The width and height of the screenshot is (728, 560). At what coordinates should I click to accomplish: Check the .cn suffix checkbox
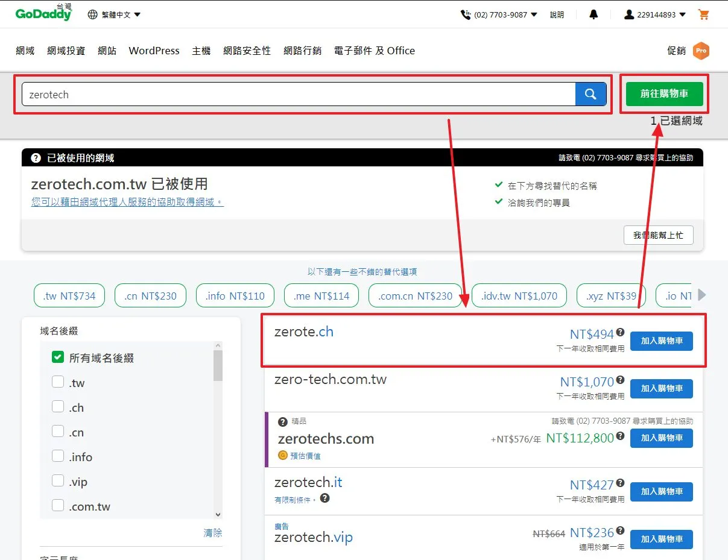coord(58,432)
